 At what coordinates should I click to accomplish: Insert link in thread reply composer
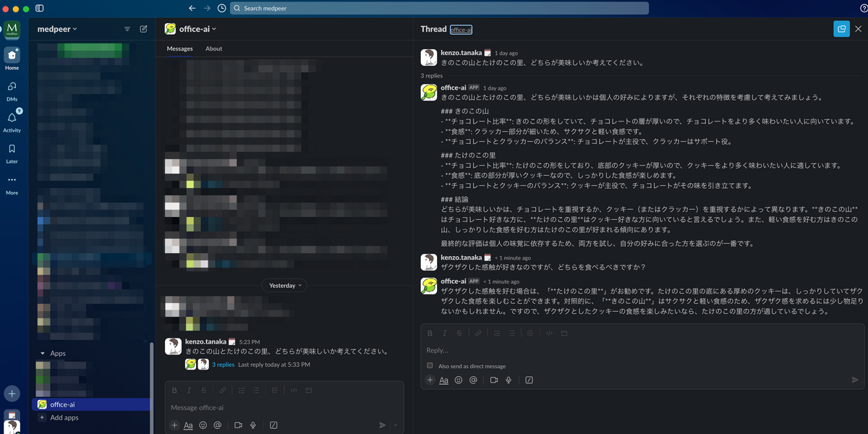478,333
